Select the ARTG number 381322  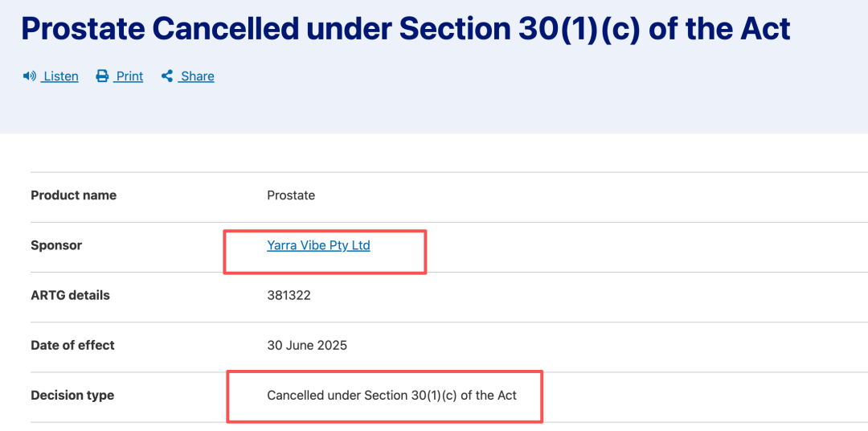click(289, 295)
